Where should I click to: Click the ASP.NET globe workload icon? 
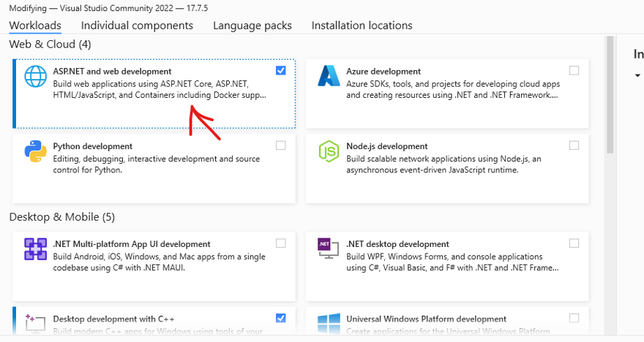click(36, 76)
